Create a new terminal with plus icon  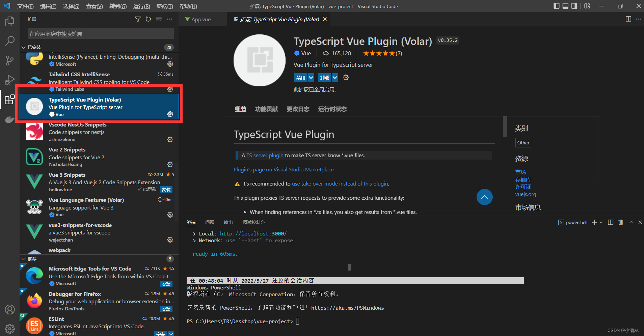coord(594,222)
